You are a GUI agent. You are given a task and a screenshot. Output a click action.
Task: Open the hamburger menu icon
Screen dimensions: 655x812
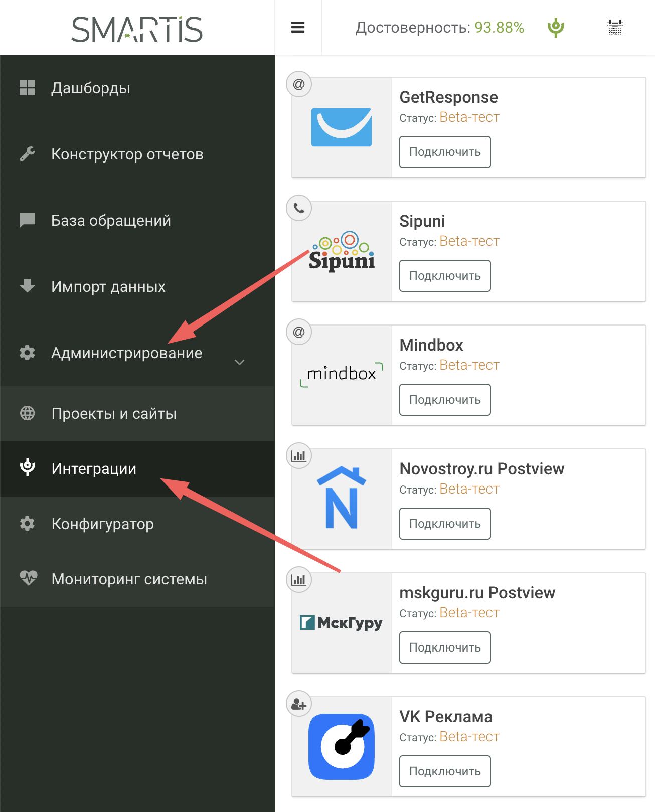tap(298, 28)
